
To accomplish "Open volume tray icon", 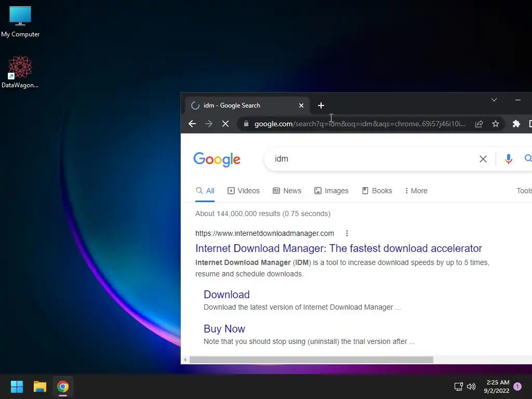I will pyautogui.click(x=471, y=387).
